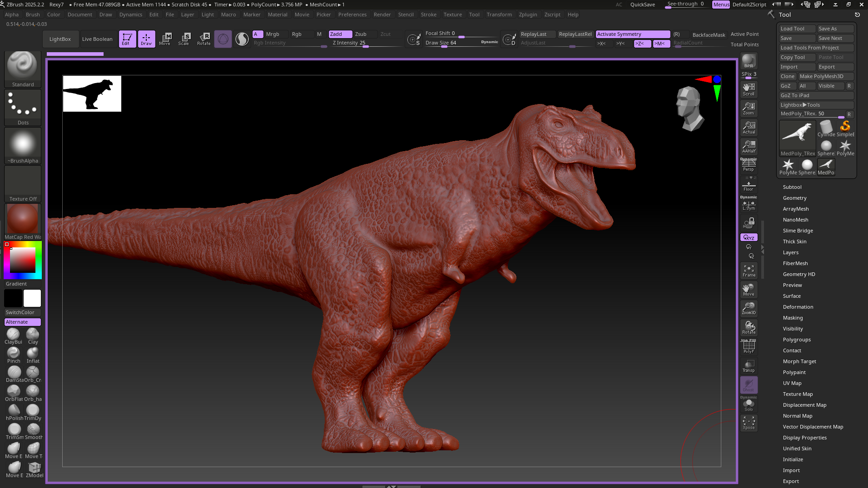
Task: Select the Scroll canvas icon
Action: click(749, 89)
